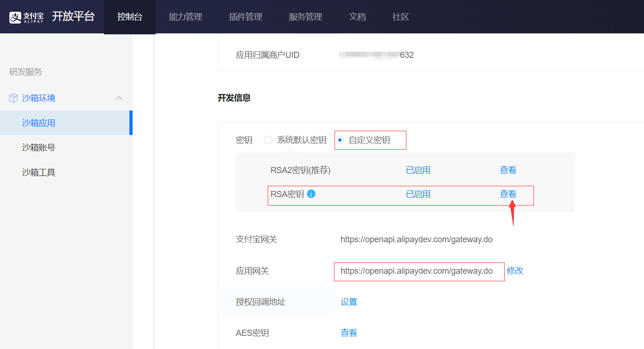Click 修改 next to 应用网关
The image size is (644, 349).
click(x=515, y=270)
